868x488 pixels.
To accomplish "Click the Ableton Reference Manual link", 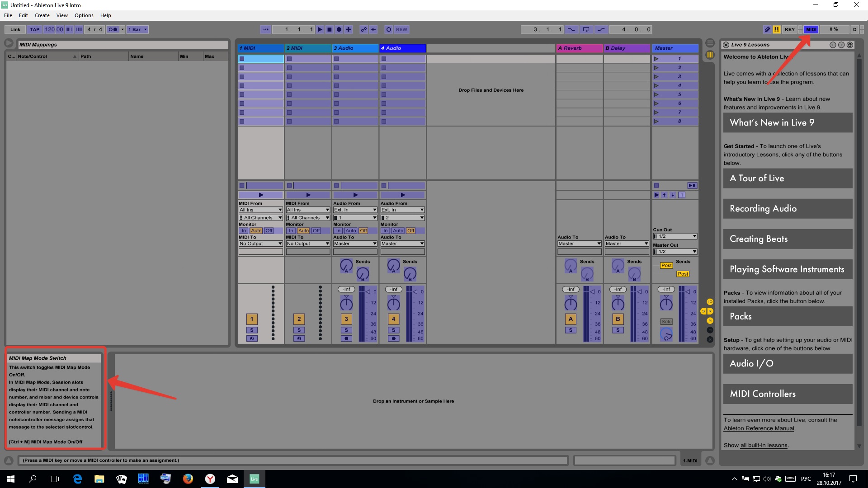I will (759, 428).
